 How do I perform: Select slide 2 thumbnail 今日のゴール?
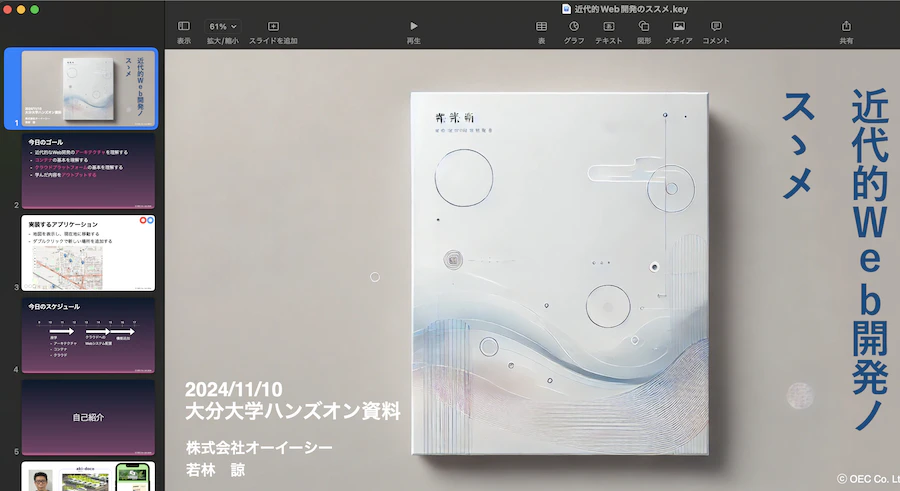pyautogui.click(x=88, y=171)
